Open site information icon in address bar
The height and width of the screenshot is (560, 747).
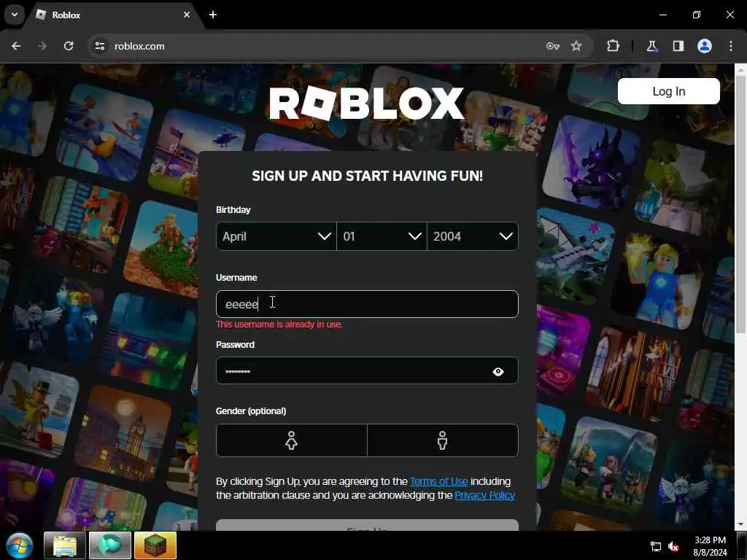point(99,46)
